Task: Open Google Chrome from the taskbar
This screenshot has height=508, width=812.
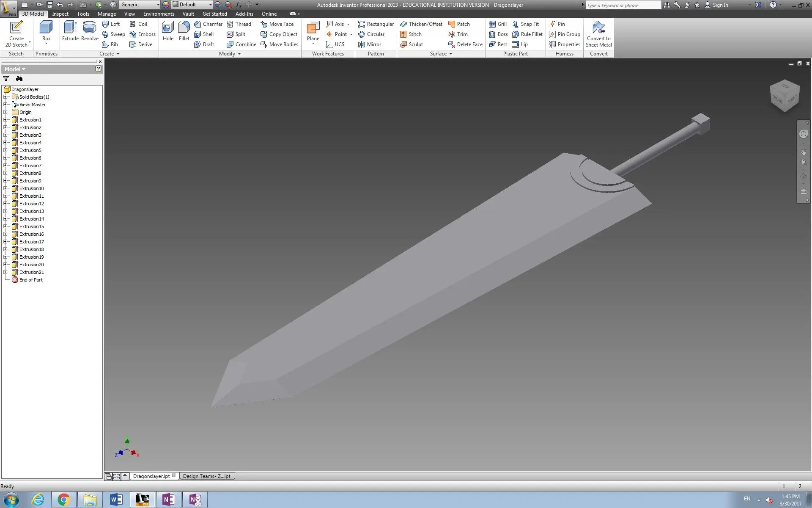Action: (63, 500)
